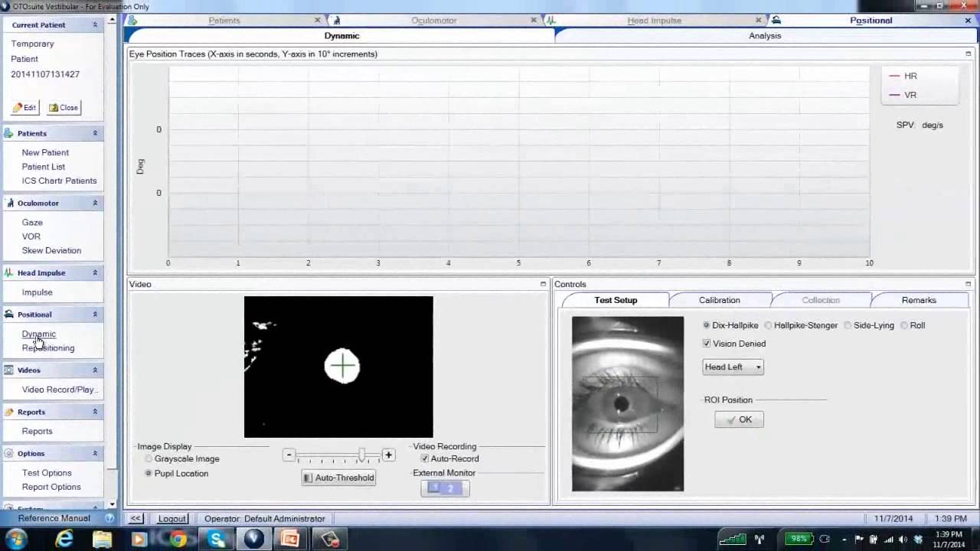Collapse the Reports sidebar section
The image size is (980, 551).
(x=95, y=412)
